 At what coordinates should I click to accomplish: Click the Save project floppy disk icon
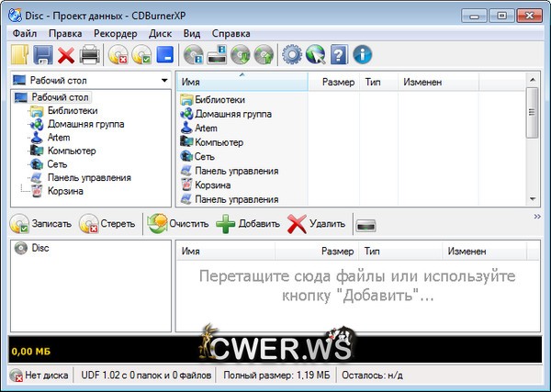(x=42, y=56)
